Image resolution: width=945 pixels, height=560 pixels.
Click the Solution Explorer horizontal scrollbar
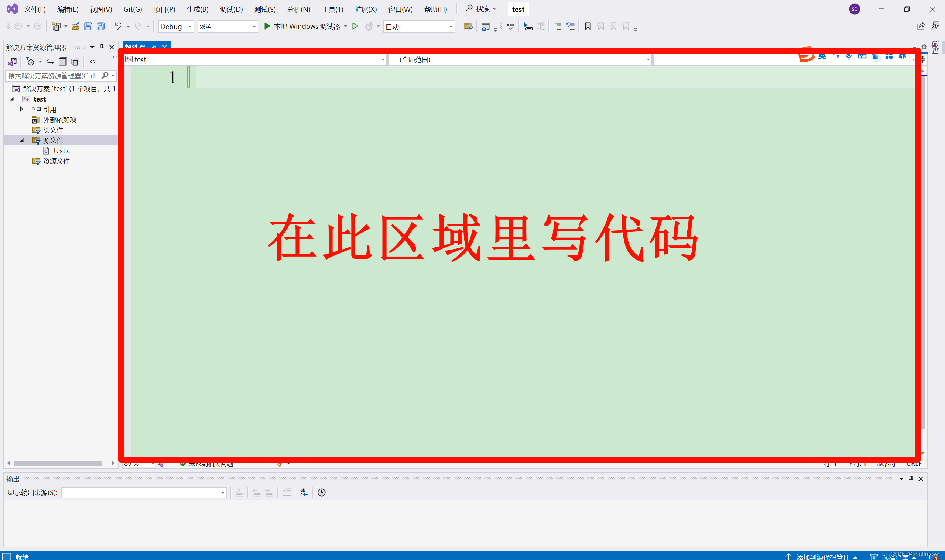tap(57, 463)
